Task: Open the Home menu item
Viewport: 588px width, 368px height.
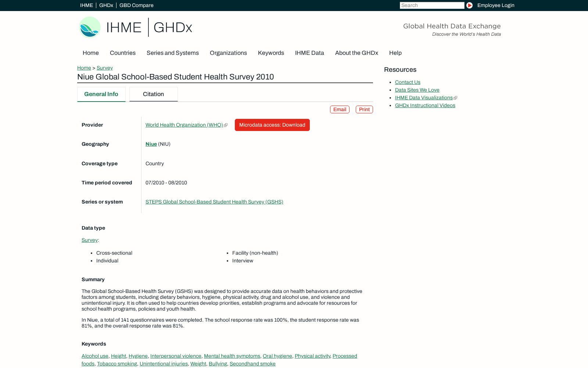Action: [x=91, y=53]
